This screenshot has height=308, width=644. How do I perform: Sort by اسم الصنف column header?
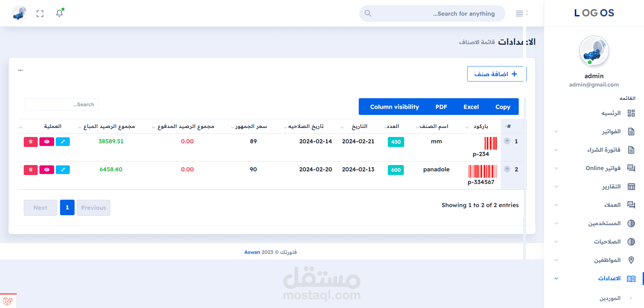[434, 126]
